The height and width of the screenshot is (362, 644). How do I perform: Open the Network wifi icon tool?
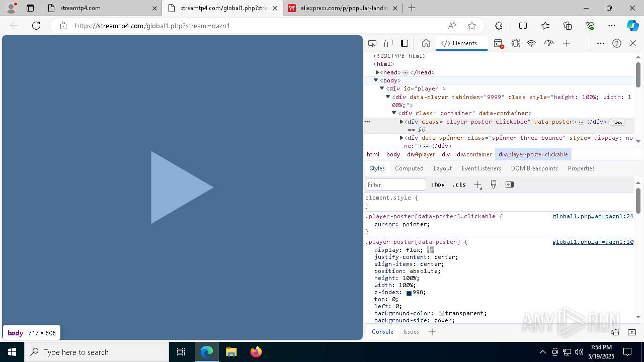coord(531,43)
